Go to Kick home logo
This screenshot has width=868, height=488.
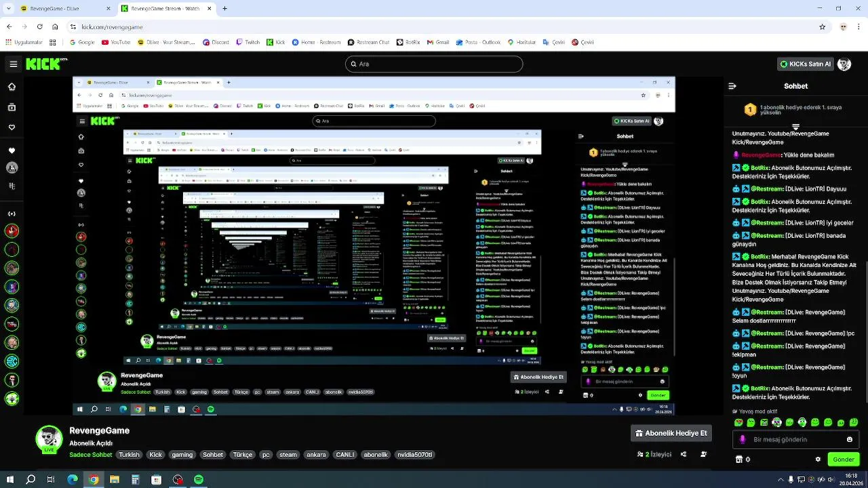[x=46, y=64]
